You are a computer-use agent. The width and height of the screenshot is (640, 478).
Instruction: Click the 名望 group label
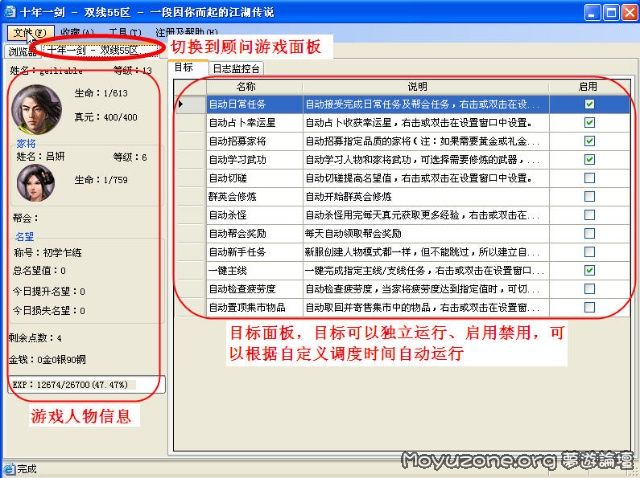coord(24,236)
